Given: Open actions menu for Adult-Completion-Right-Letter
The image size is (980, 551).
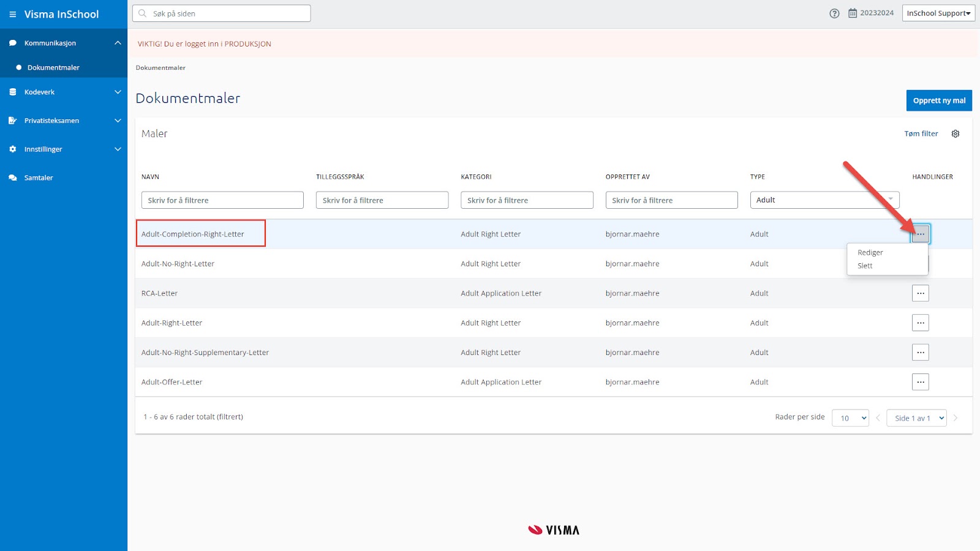Looking at the screenshot, I should coord(921,234).
